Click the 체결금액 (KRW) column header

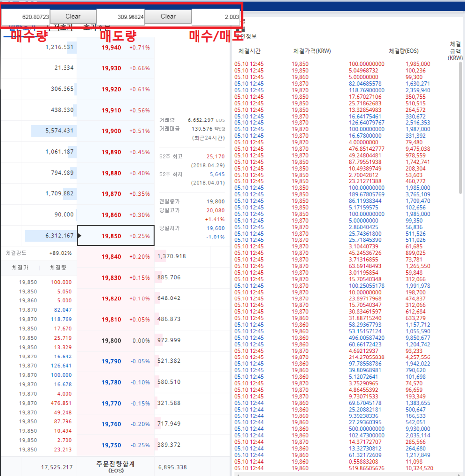click(x=455, y=51)
